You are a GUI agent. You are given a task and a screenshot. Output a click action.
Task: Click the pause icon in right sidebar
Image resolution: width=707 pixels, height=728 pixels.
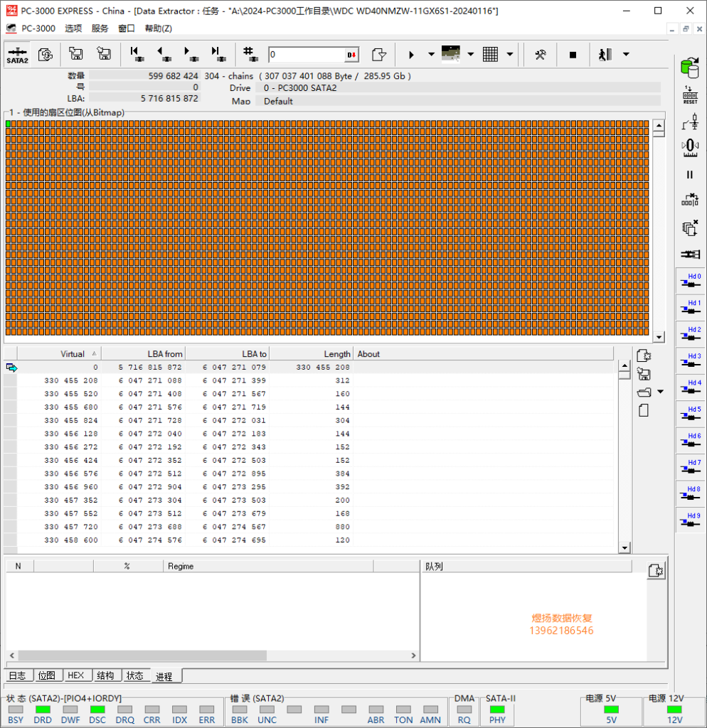tap(689, 174)
